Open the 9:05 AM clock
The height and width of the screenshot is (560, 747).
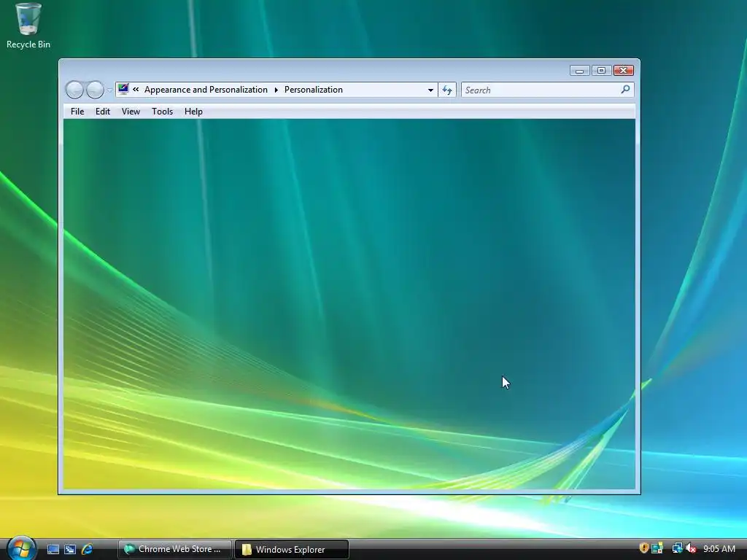tap(719, 549)
